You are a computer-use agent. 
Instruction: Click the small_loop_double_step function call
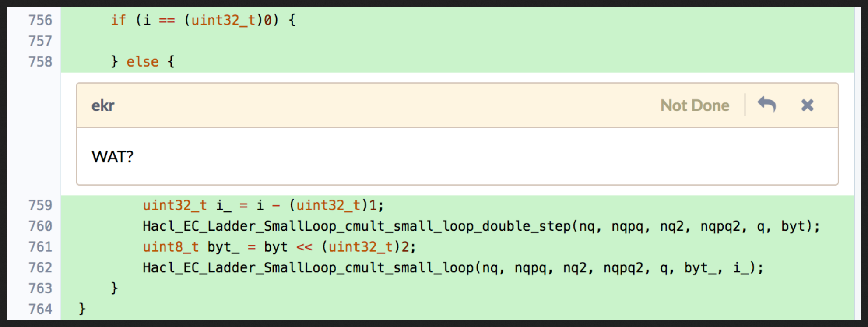(x=481, y=226)
